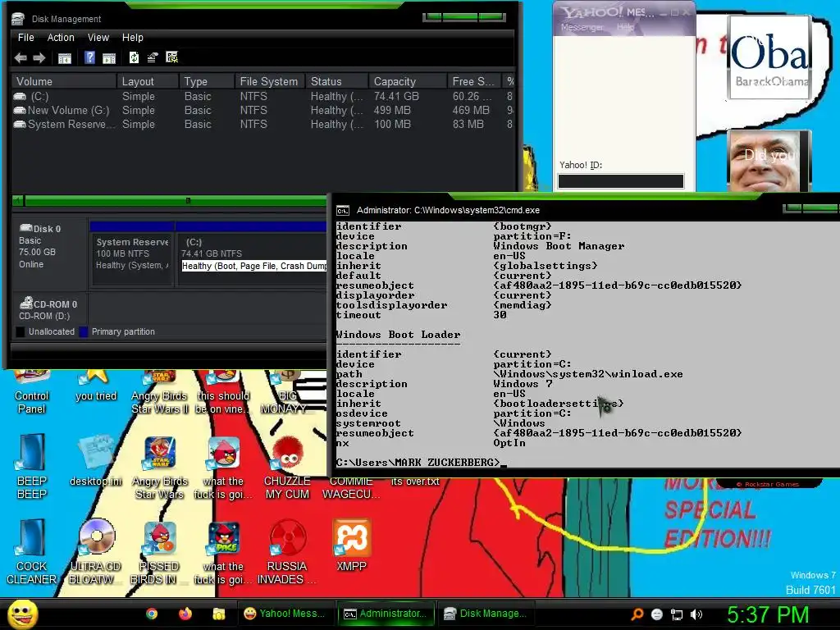Select the CHUZZLE MY CUM desktop icon
Viewport: 840px width, 630px height.
(287, 467)
